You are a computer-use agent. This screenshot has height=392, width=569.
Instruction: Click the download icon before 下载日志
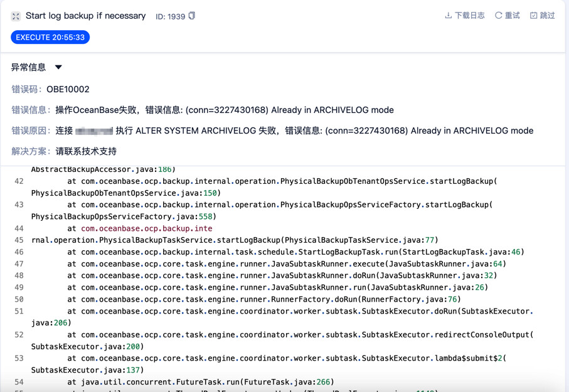(449, 16)
